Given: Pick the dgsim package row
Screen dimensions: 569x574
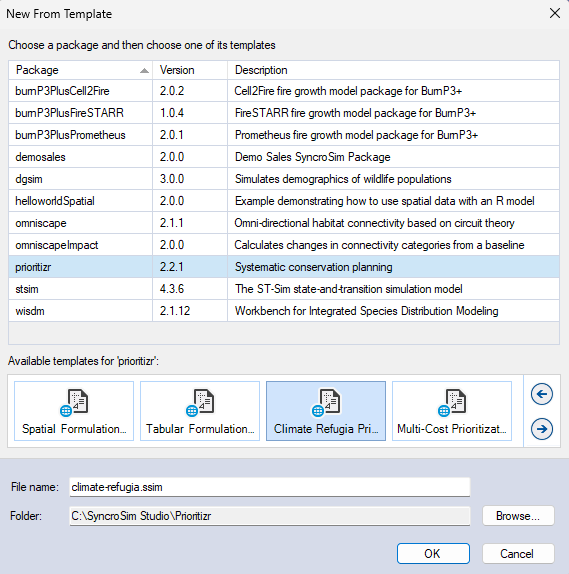Looking at the screenshot, I should [284, 179].
